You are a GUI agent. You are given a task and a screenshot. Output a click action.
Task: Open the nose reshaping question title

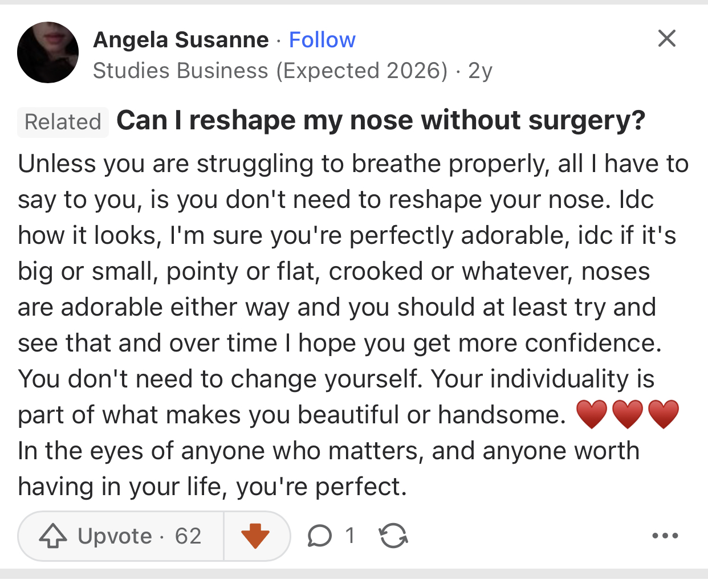tap(381, 120)
